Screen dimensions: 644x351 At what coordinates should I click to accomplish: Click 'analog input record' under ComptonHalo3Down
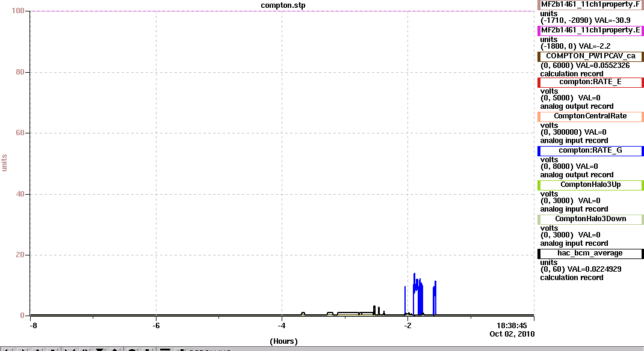(574, 243)
